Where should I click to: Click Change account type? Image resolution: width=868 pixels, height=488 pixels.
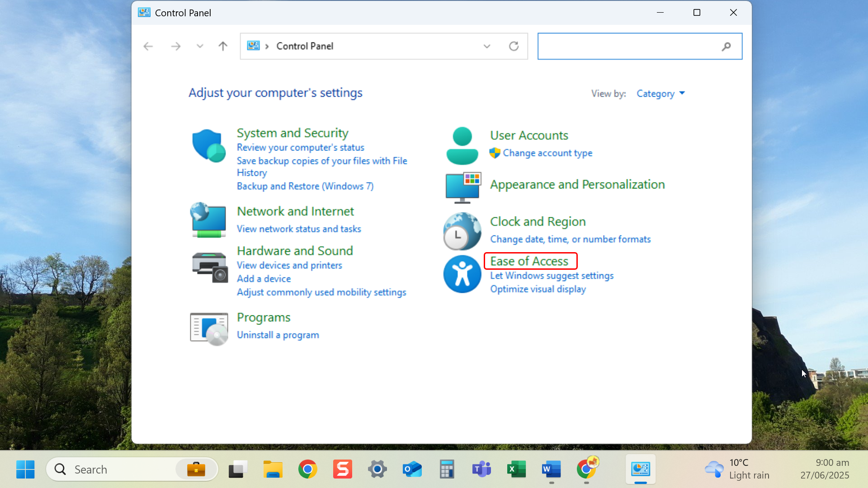pos(547,153)
